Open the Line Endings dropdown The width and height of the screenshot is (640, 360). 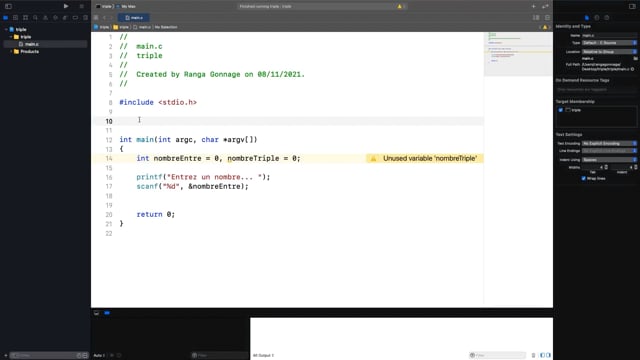click(609, 151)
